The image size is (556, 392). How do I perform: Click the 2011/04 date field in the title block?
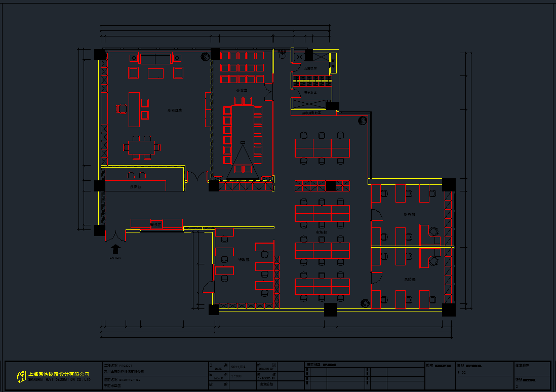click(238, 367)
